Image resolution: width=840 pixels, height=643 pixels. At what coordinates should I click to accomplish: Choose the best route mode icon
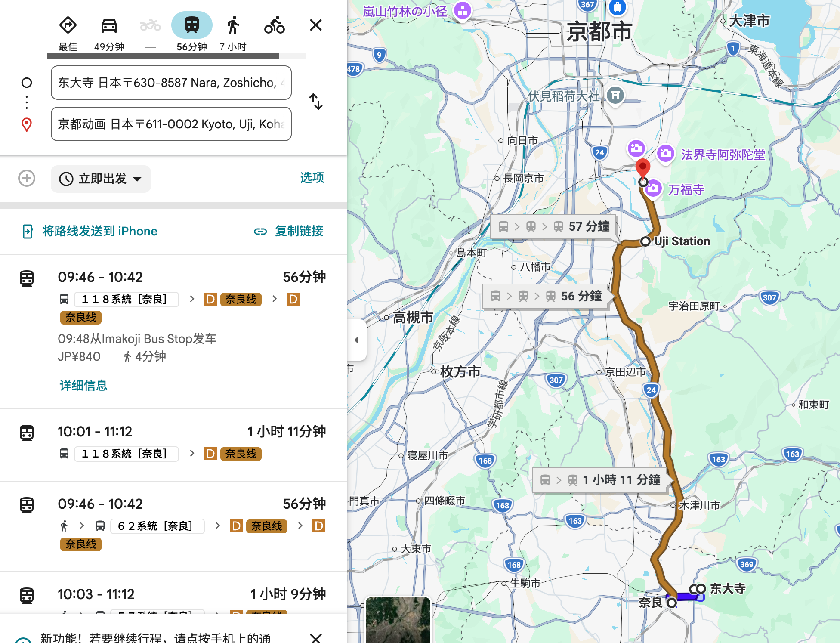[x=68, y=26]
